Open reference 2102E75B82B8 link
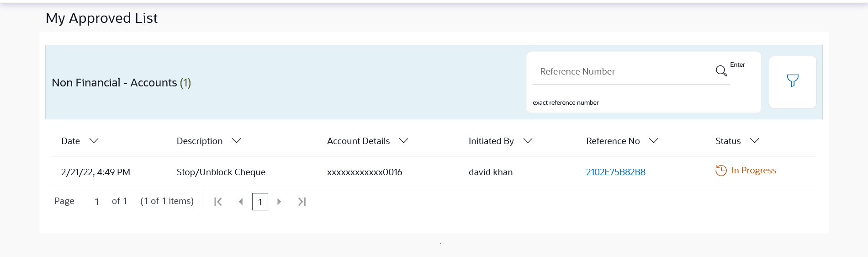This screenshot has width=868, height=257. [x=616, y=172]
